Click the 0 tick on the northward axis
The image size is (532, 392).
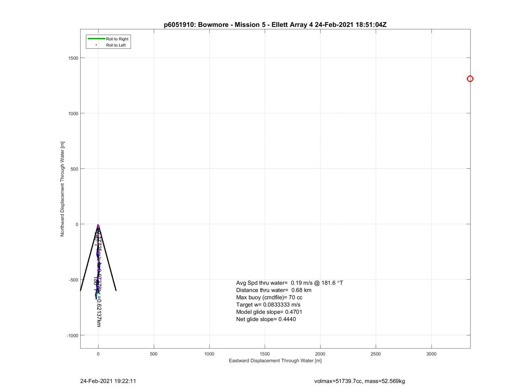point(77,225)
